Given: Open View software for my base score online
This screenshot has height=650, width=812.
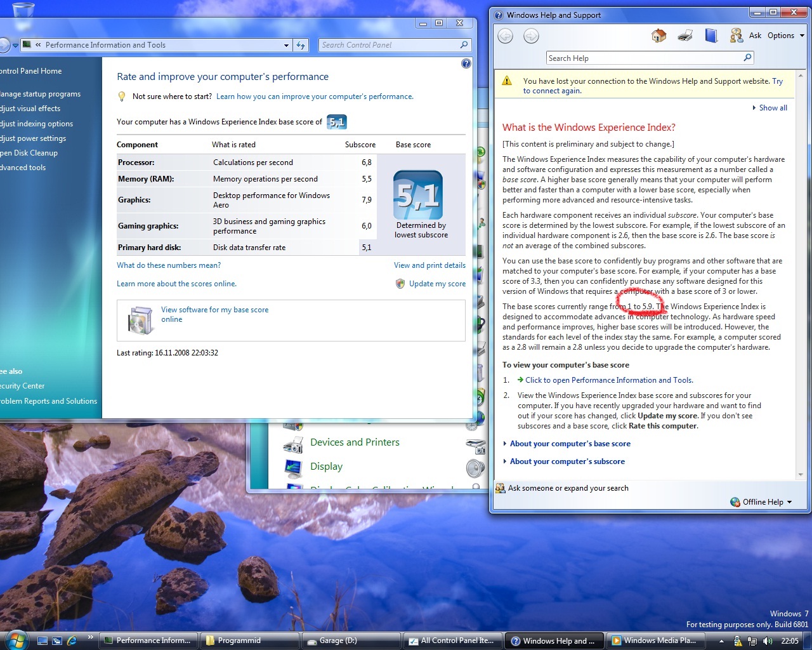Looking at the screenshot, I should [x=214, y=314].
